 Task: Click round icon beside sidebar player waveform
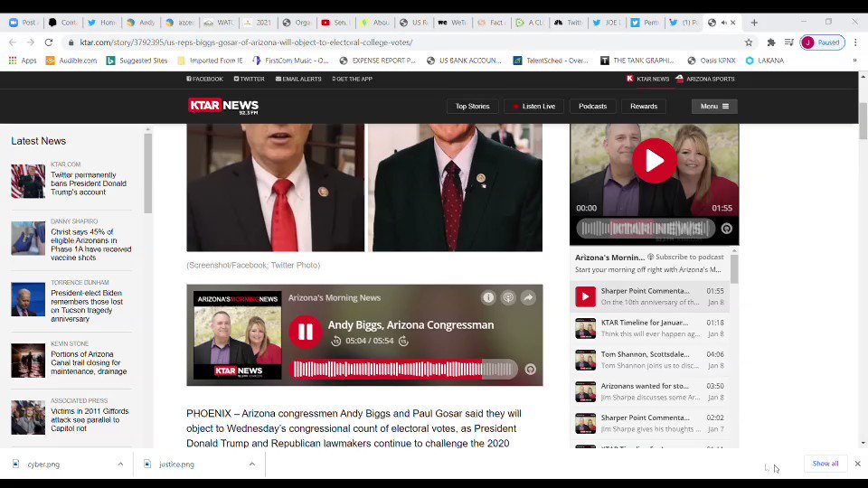727,229
